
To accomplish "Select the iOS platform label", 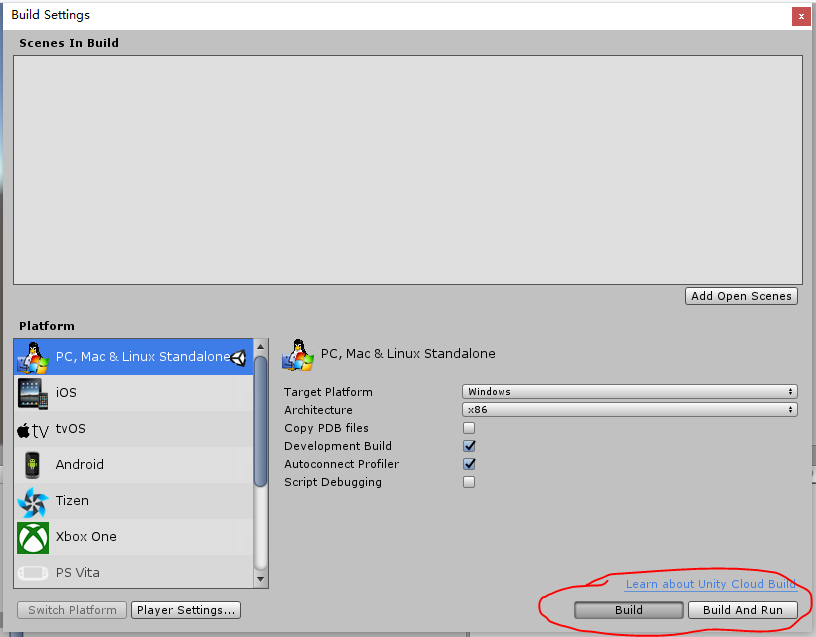I will click(66, 392).
